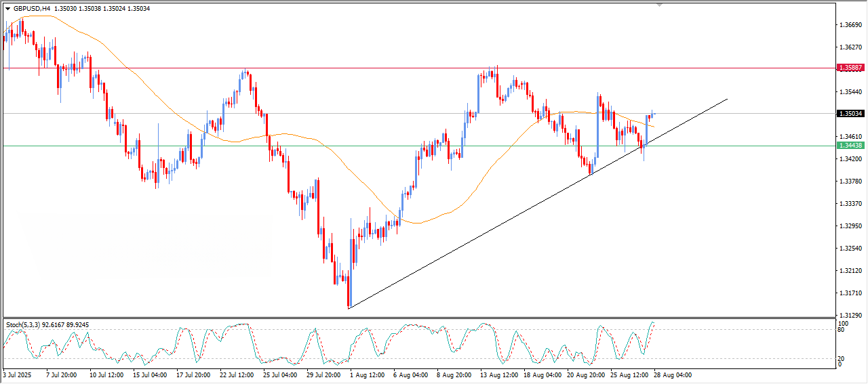Click price scale value 1.31710
Viewport: 868px width, 384px height.
[x=850, y=293]
